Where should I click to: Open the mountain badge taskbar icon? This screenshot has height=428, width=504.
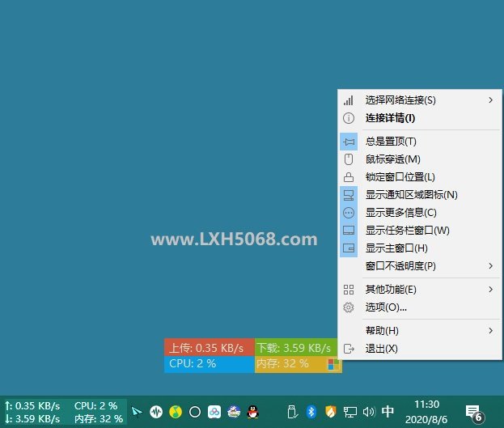[234, 412]
